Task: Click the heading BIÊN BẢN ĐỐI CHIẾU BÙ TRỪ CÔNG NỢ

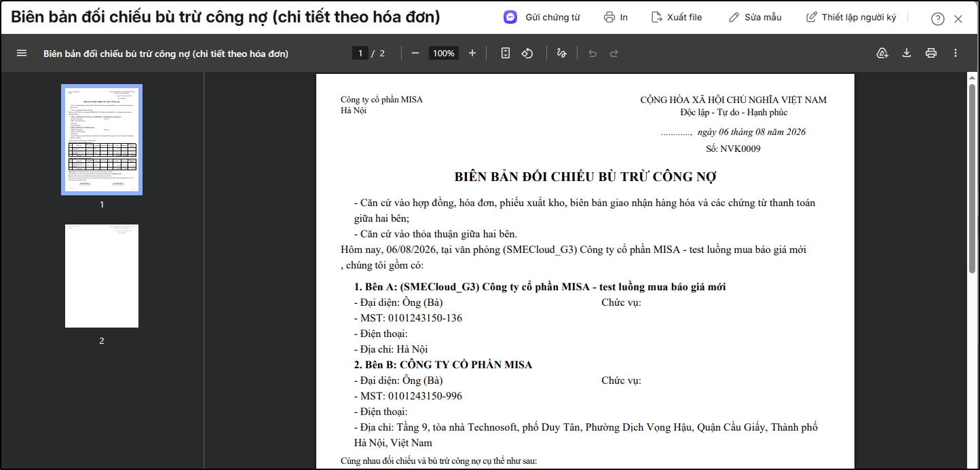Action: pyautogui.click(x=586, y=177)
